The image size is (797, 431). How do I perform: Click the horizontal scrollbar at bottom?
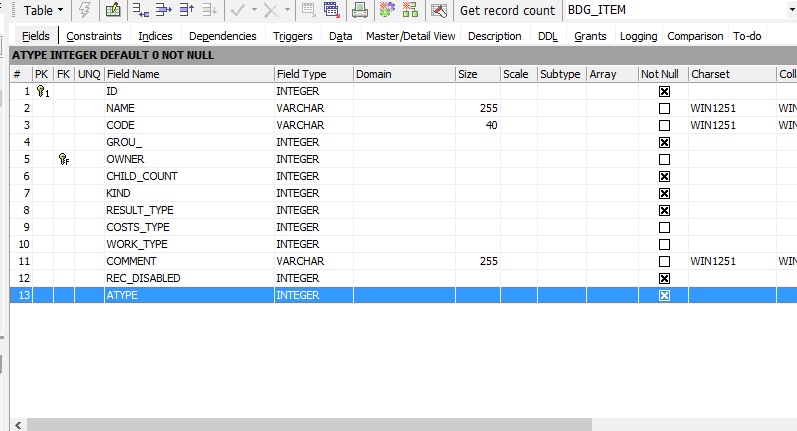[400, 424]
